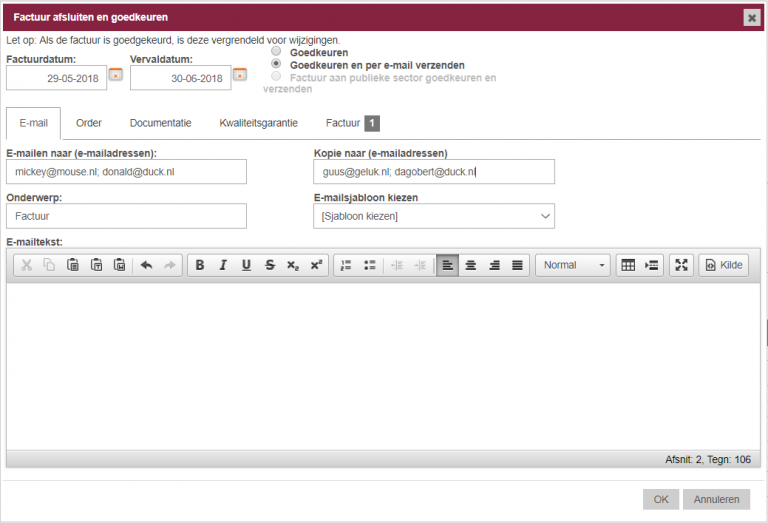Insert a table in the email
This screenshot has width=768, height=523.
click(628, 265)
